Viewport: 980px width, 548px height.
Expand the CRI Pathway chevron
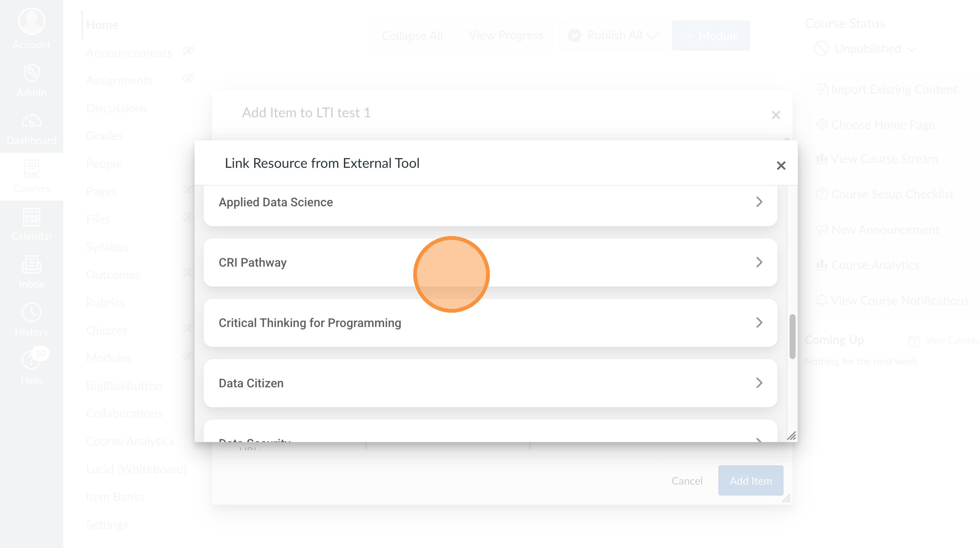(759, 262)
